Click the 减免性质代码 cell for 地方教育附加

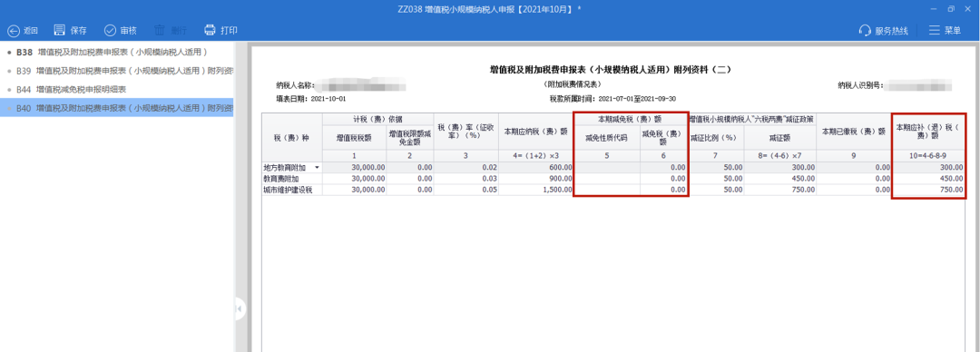606,168
